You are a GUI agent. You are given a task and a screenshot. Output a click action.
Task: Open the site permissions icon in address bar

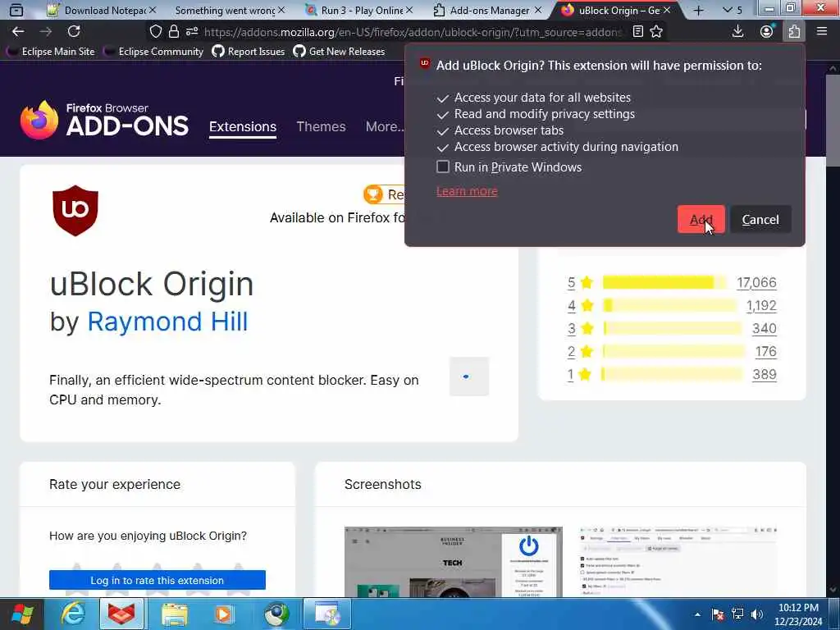pos(192,32)
